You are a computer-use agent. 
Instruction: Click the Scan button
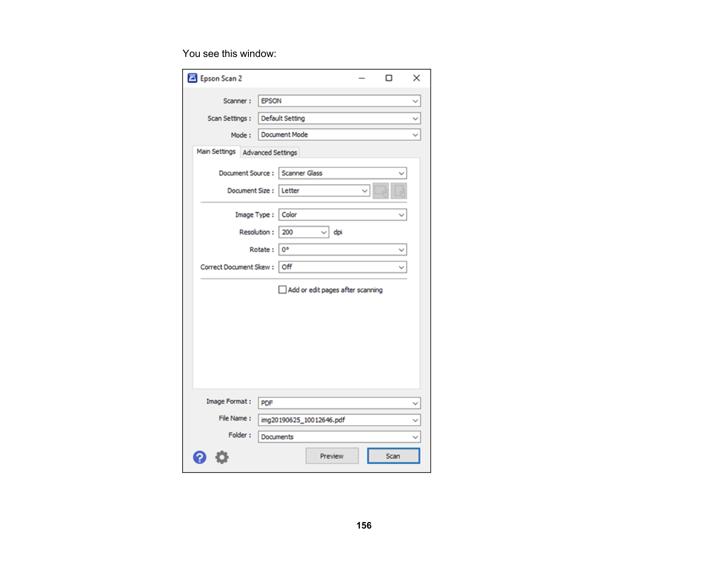(393, 456)
